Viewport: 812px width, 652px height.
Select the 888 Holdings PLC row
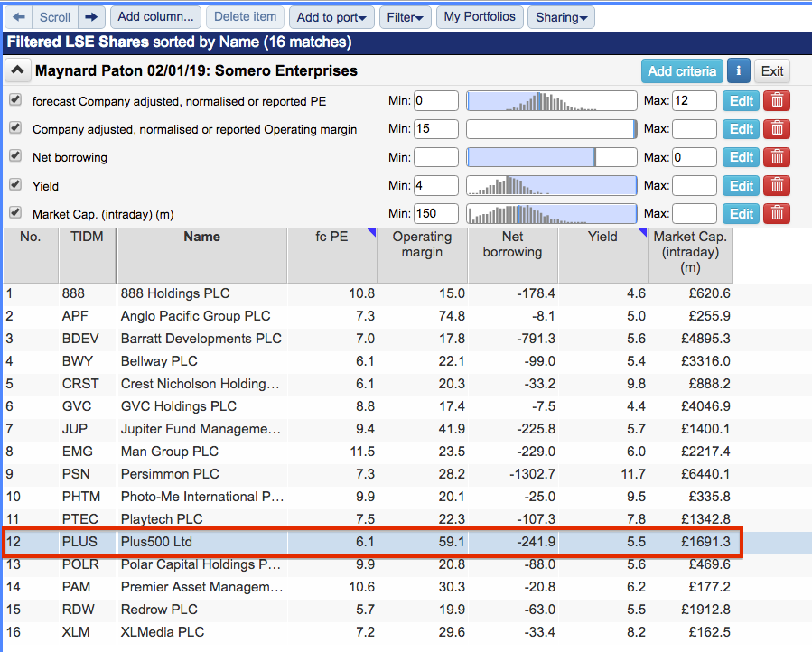click(367, 293)
